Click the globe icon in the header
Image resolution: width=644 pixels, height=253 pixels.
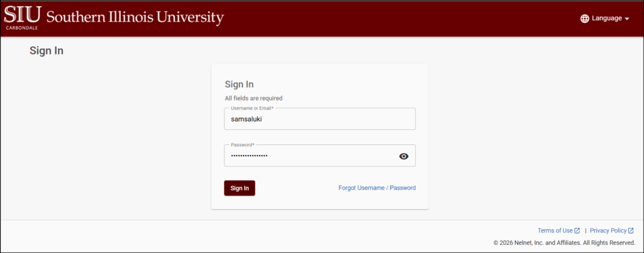click(585, 19)
